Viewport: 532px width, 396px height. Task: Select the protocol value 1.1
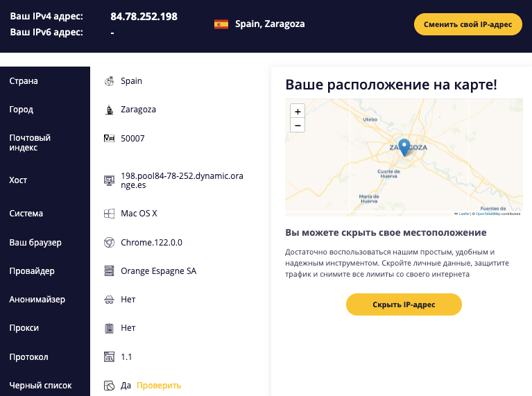pos(126,357)
